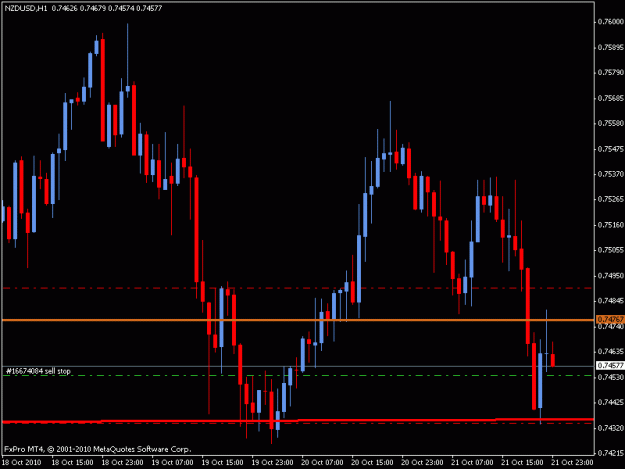Click the 0.74320 price scale value

click(610, 428)
